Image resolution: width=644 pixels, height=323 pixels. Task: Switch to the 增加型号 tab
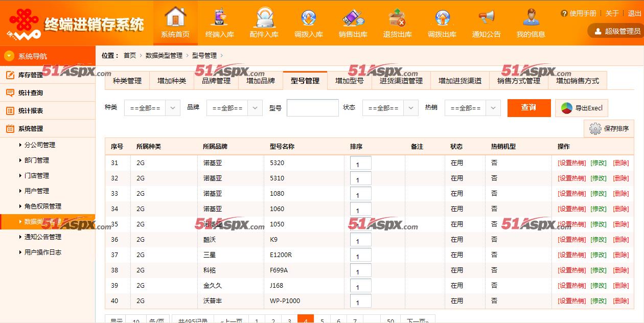tap(350, 81)
